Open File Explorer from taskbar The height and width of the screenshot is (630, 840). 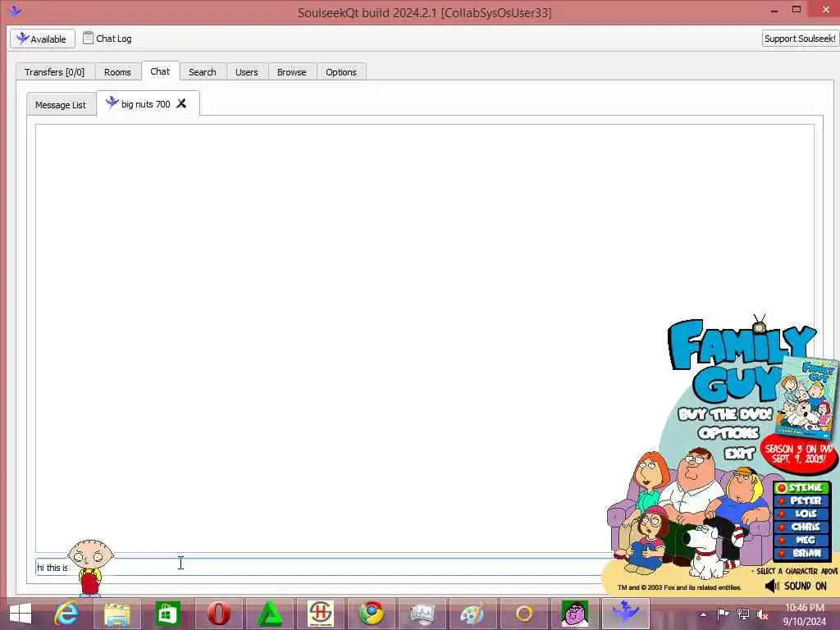click(x=117, y=614)
